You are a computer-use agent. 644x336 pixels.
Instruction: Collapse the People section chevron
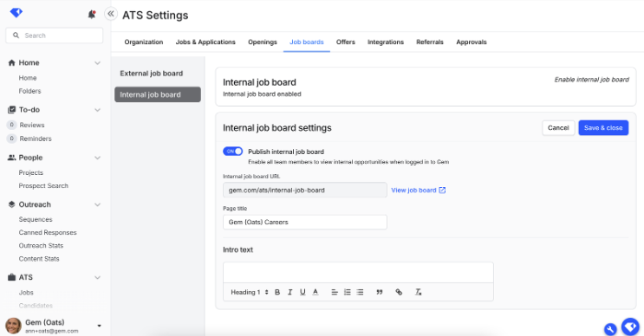point(97,158)
